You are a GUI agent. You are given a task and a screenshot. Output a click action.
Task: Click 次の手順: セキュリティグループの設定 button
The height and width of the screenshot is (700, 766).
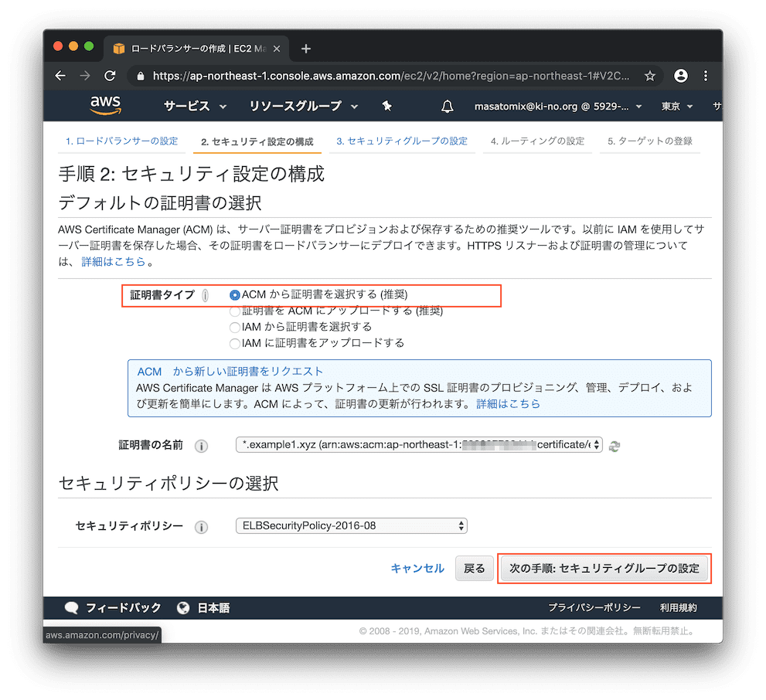[604, 568]
